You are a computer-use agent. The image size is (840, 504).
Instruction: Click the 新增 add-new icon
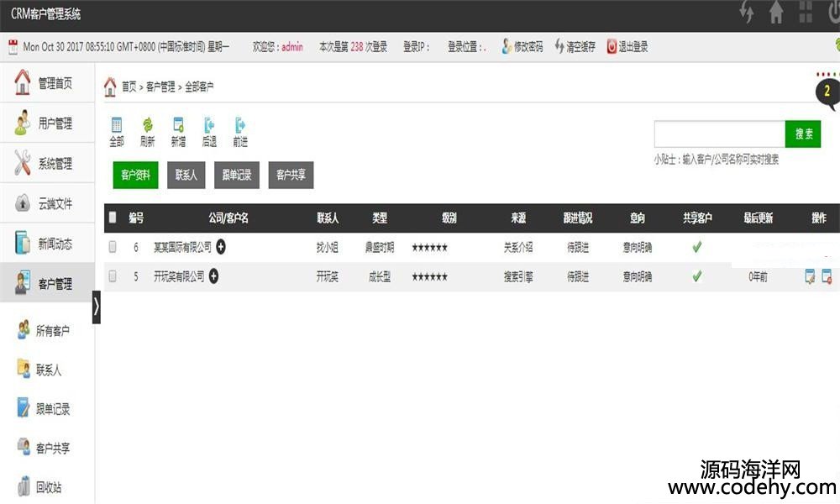click(x=178, y=132)
